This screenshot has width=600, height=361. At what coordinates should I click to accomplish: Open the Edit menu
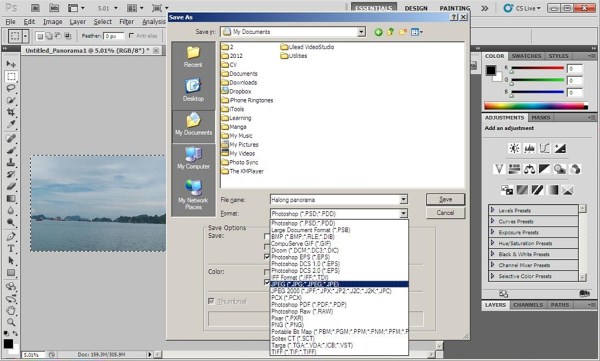coord(29,22)
